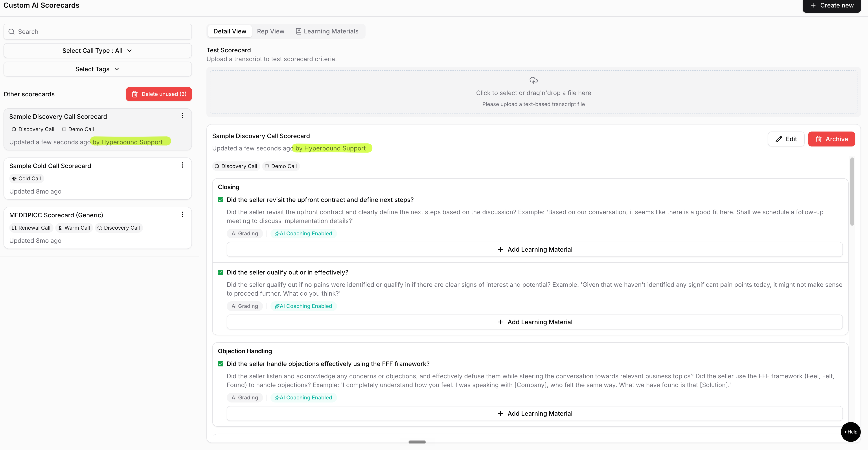Viewport: 868px width, 450px height.
Task: Click the Cold Call snowflake tag
Action: pos(26,179)
